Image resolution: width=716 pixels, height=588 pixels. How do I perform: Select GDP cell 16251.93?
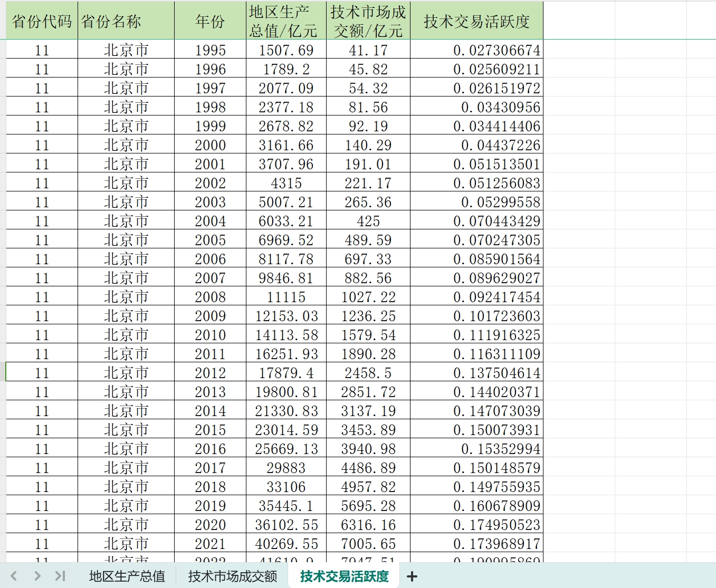[286, 354]
